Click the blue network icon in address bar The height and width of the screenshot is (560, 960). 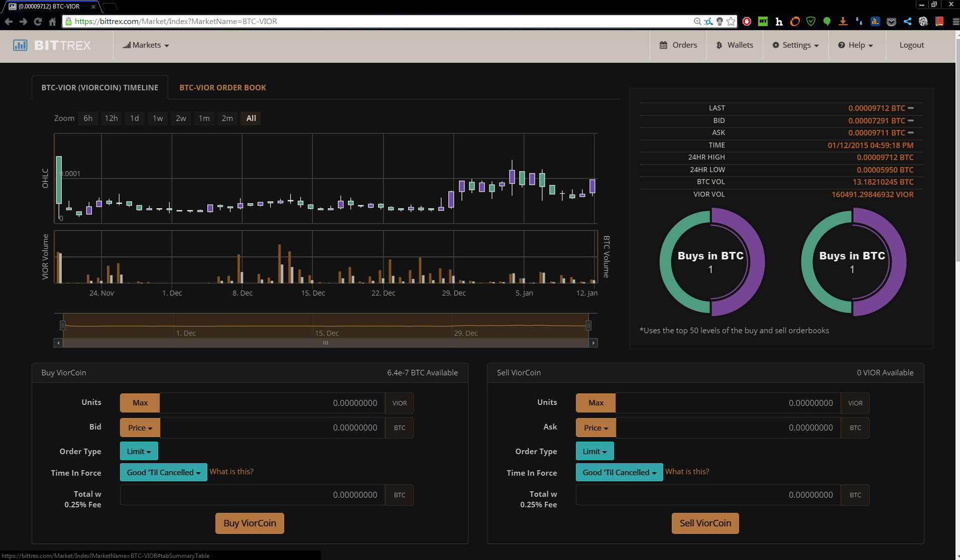(708, 22)
